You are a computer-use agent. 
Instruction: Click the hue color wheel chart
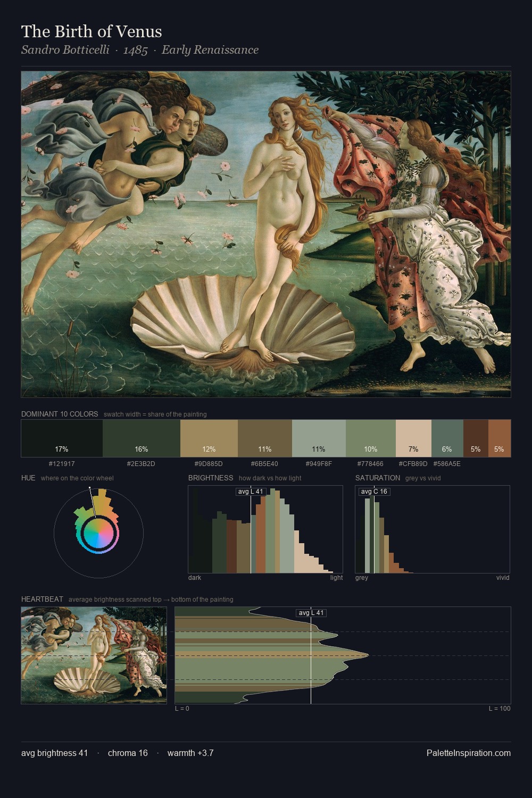pos(98,533)
